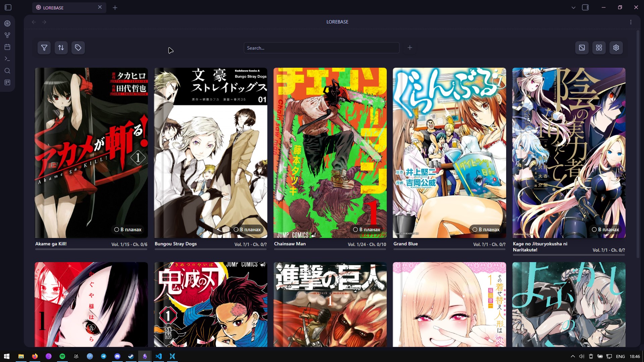Viewport: 644px width, 362px height.
Task: Click the Akame ga Kill! title
Action: pos(51,244)
